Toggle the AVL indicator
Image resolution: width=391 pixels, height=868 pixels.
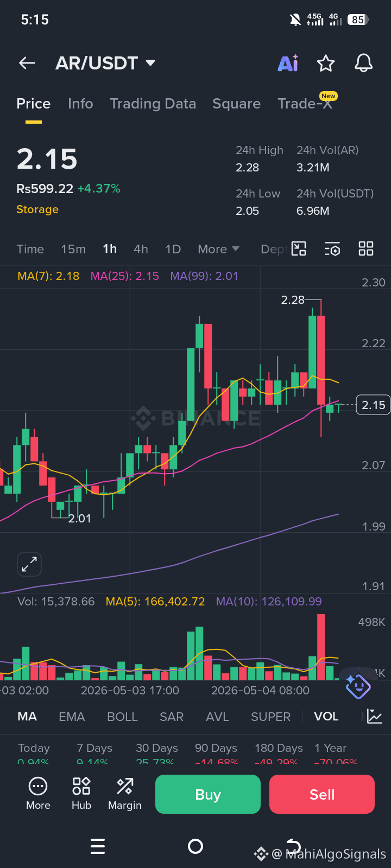coord(217,717)
